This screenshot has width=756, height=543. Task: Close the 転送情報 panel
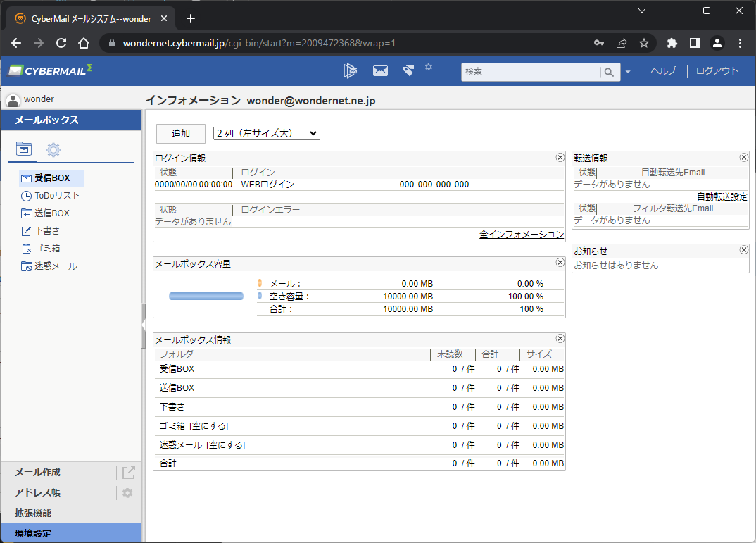[x=743, y=157]
